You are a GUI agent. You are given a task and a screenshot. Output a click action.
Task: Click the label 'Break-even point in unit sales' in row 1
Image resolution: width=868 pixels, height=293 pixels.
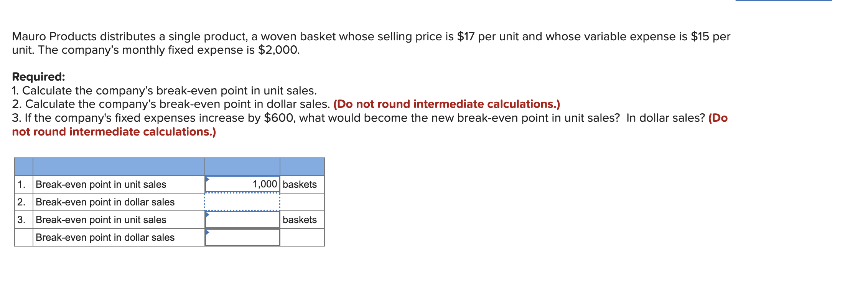(101, 184)
